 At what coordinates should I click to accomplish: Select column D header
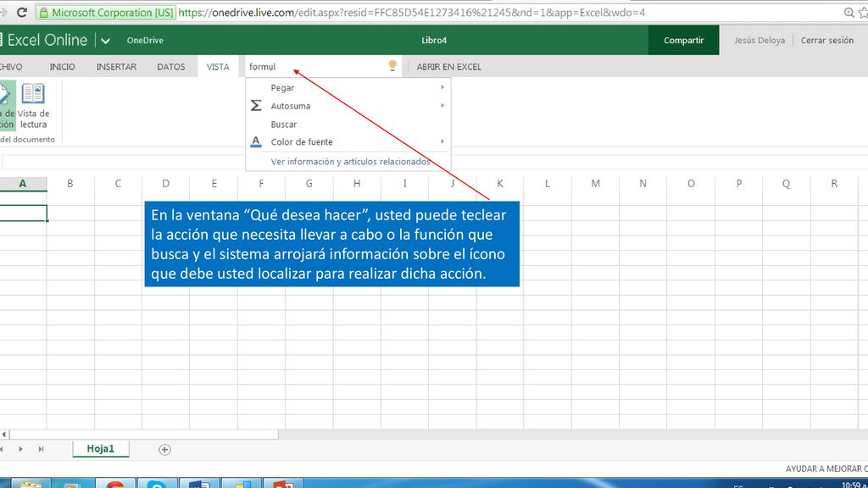[x=165, y=183]
